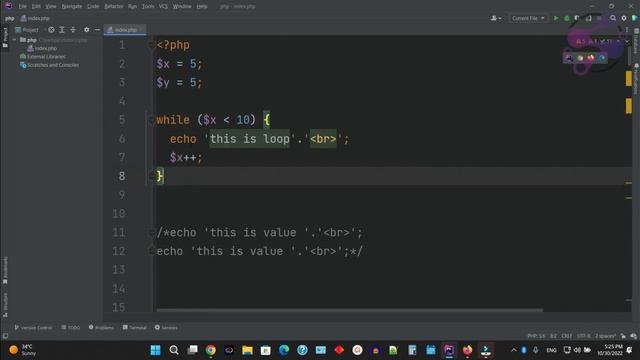Screen dimensions: 640x360
Task: Open File Explorer from the taskbar
Action: [x=247, y=350]
